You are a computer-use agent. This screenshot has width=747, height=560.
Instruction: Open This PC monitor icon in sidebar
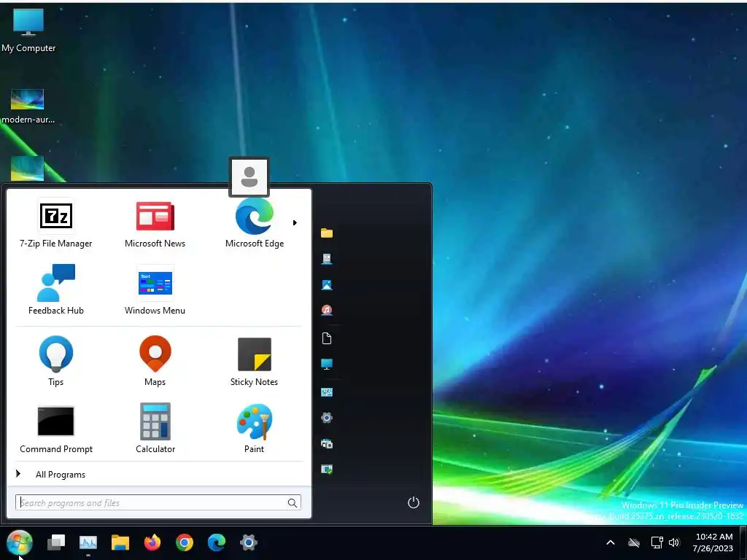click(327, 365)
